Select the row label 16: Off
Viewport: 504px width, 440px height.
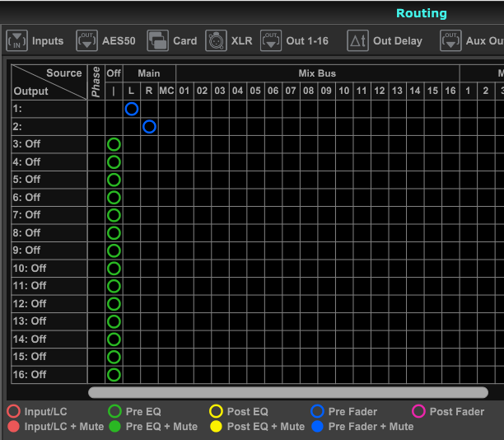pos(49,375)
